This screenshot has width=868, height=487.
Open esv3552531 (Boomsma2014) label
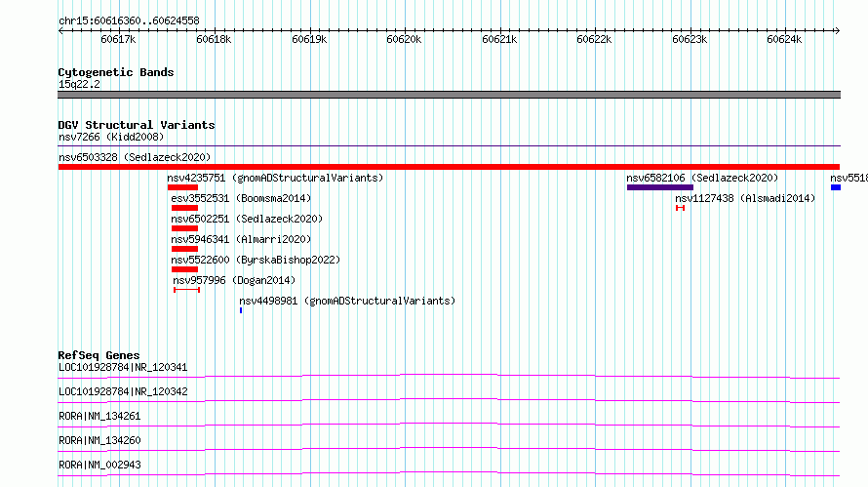pyautogui.click(x=241, y=198)
